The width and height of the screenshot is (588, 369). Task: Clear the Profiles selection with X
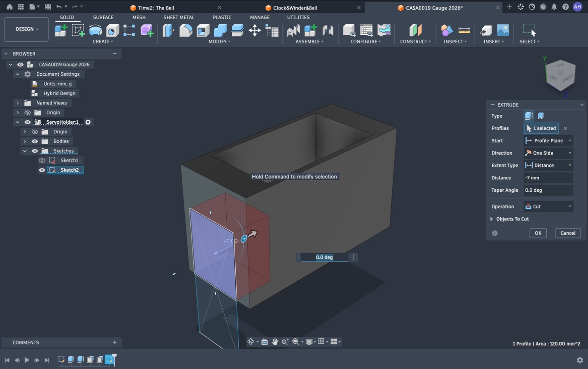[565, 128]
